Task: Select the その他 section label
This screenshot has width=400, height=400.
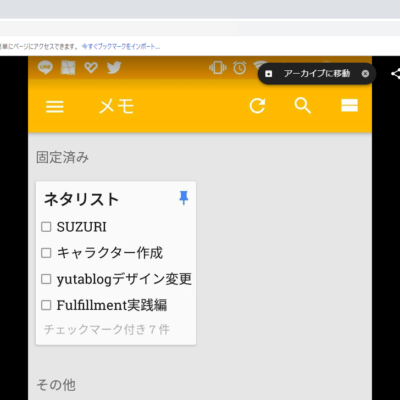Action: coord(56,385)
